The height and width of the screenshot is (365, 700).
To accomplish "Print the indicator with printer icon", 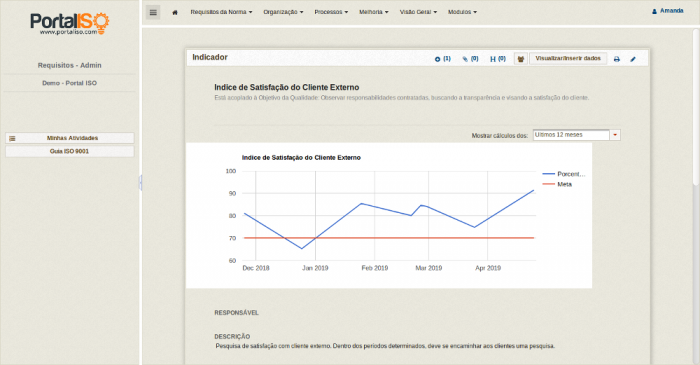I will point(617,59).
